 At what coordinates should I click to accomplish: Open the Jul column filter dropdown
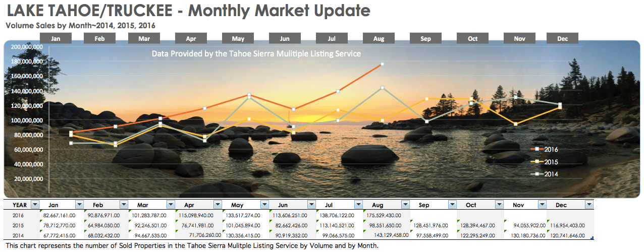point(358,205)
